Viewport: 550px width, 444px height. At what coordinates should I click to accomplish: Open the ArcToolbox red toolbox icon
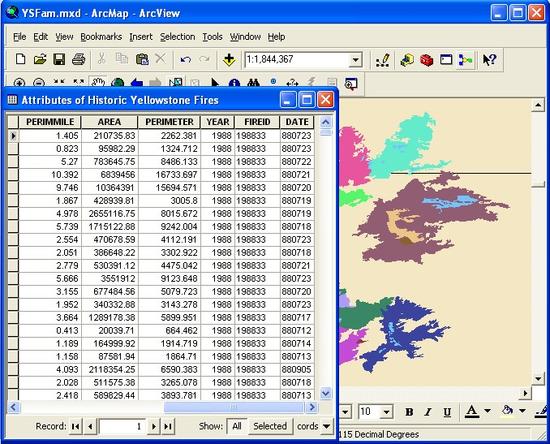427,60
